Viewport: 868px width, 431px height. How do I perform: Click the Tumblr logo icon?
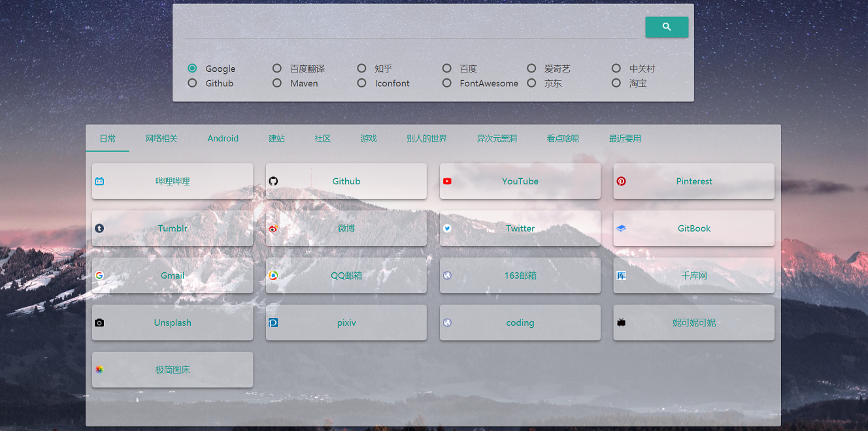point(99,228)
